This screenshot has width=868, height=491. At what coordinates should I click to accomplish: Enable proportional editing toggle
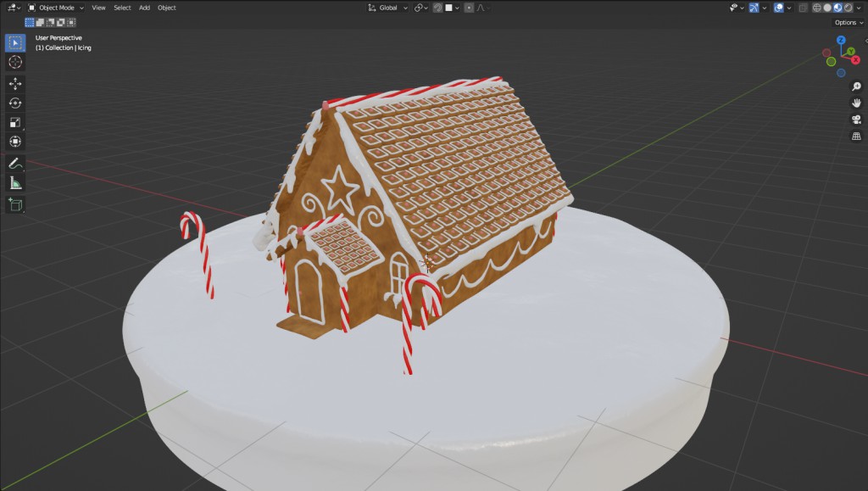tap(469, 8)
